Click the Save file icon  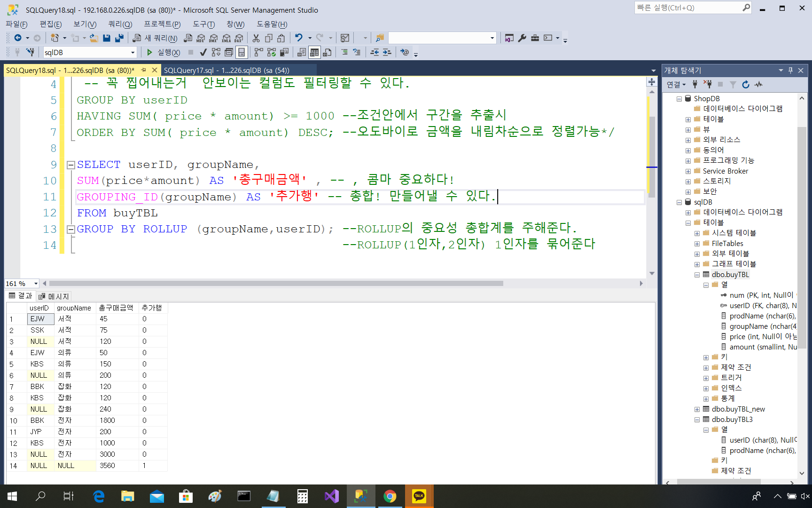click(107, 38)
